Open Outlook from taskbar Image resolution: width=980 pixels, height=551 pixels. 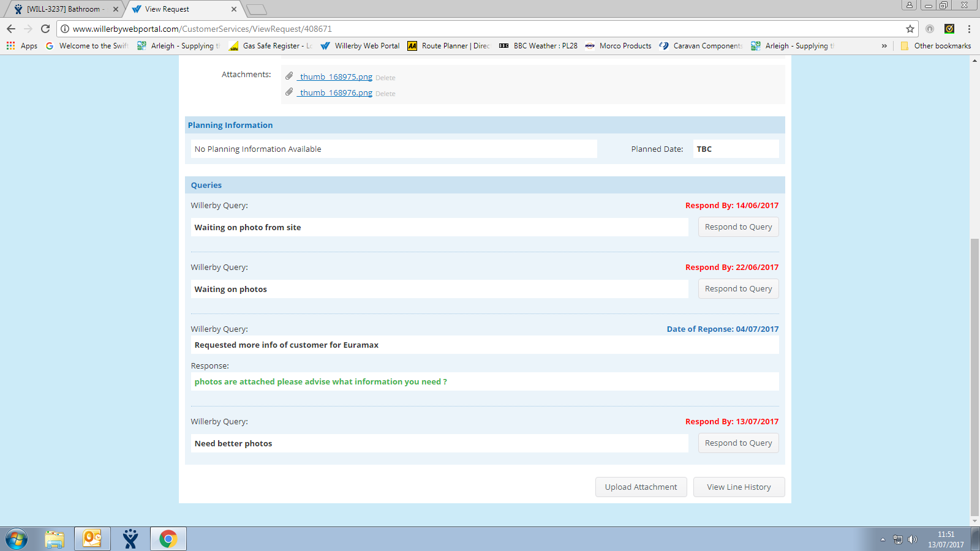coord(92,539)
